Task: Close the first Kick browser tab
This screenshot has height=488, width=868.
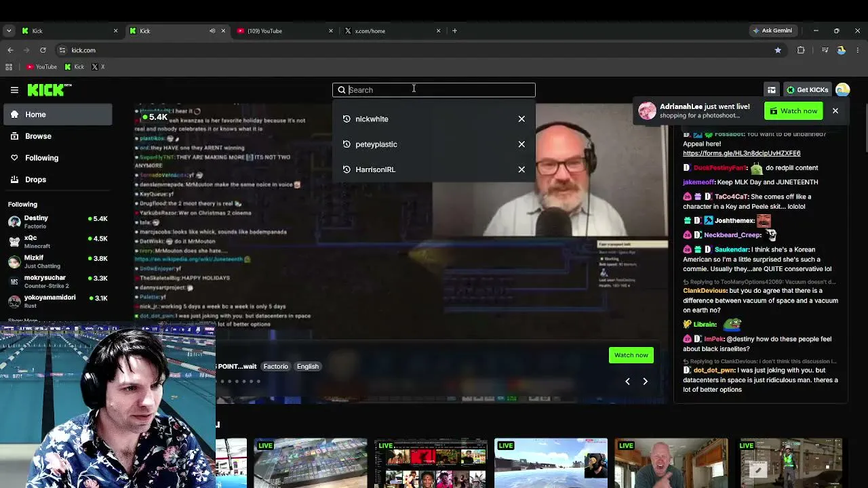Action: (115, 30)
